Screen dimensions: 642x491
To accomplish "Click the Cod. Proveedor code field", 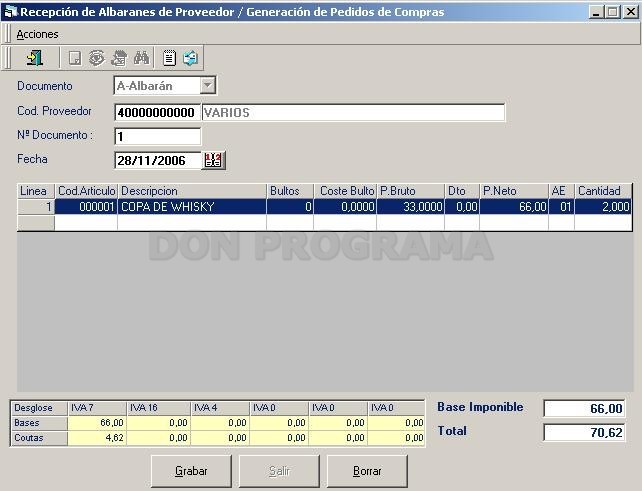I will pyautogui.click(x=158, y=112).
